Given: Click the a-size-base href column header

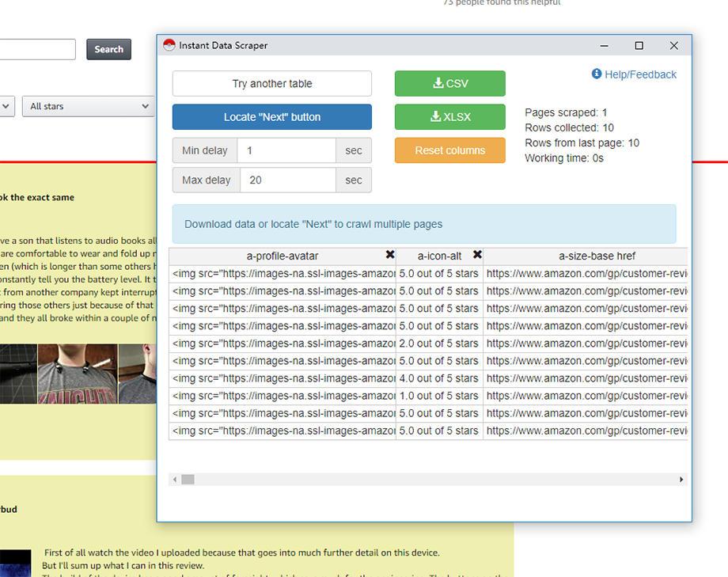Looking at the screenshot, I should coord(586,256).
